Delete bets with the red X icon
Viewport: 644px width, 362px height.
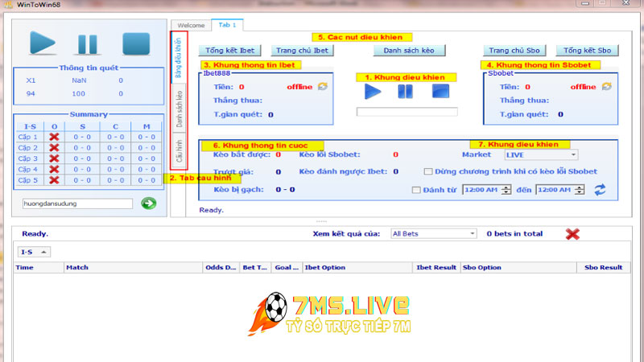[572, 234]
